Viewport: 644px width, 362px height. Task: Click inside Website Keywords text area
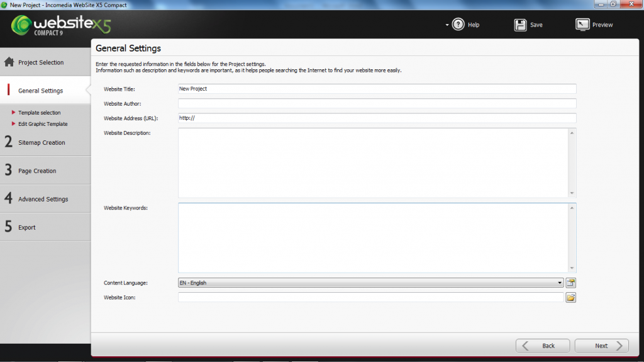pyautogui.click(x=373, y=238)
